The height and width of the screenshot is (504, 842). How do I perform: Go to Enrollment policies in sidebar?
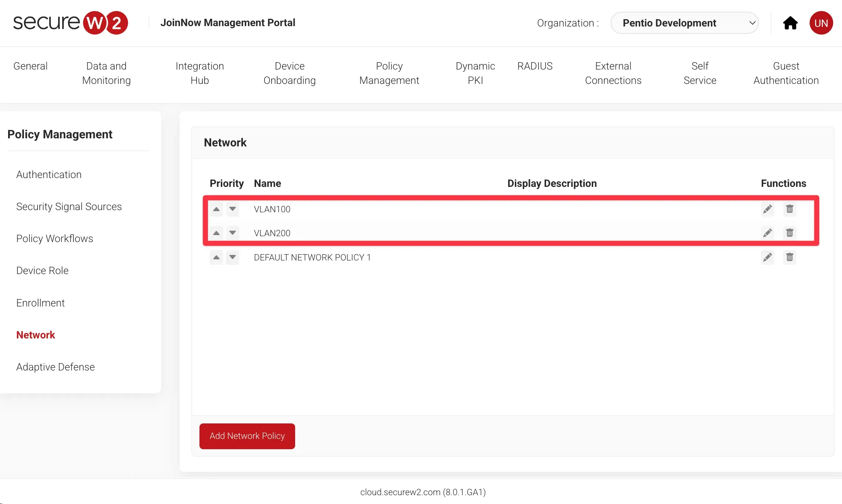tap(40, 303)
